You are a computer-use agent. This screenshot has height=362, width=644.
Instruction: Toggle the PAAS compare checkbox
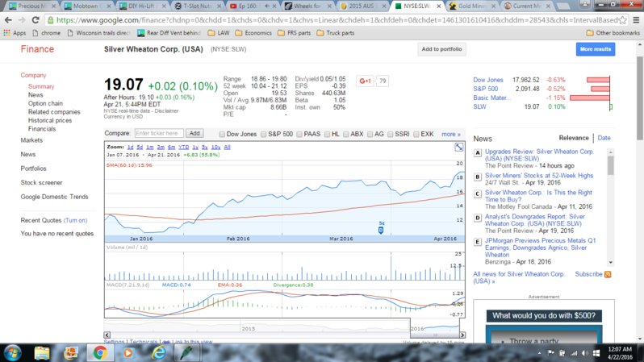(299, 134)
